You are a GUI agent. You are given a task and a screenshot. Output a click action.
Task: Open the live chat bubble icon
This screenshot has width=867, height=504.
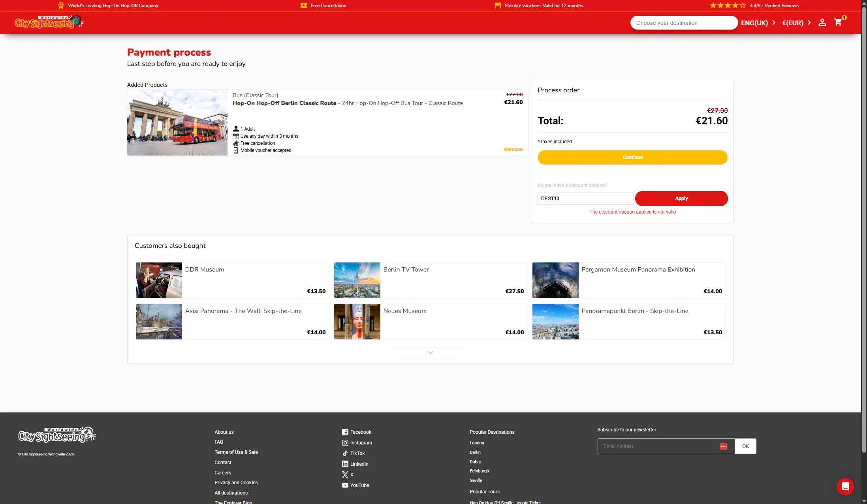[x=845, y=486]
